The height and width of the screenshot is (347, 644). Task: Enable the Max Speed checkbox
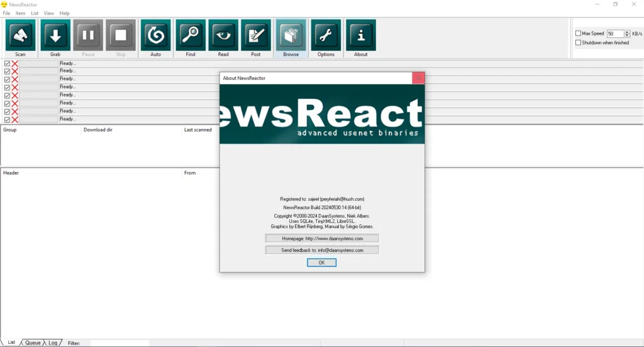579,33
